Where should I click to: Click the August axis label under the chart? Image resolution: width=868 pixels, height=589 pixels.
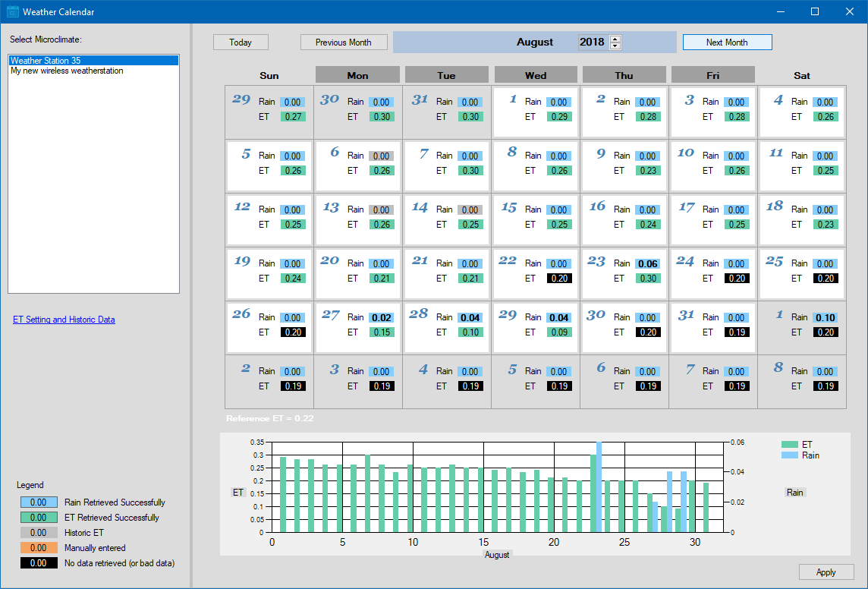[x=496, y=555]
